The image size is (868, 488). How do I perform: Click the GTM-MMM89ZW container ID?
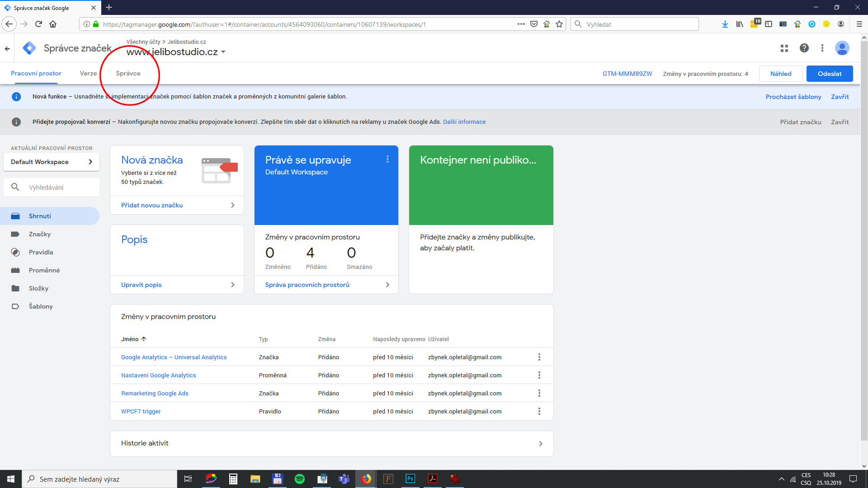[x=627, y=74]
